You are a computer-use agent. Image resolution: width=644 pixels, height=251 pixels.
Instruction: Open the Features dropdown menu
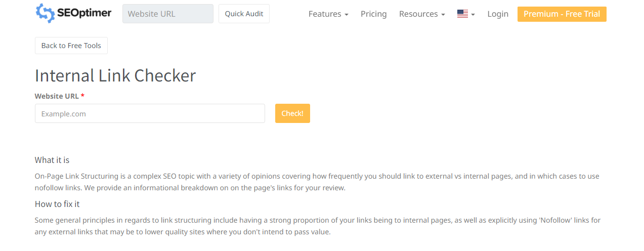pos(328,14)
